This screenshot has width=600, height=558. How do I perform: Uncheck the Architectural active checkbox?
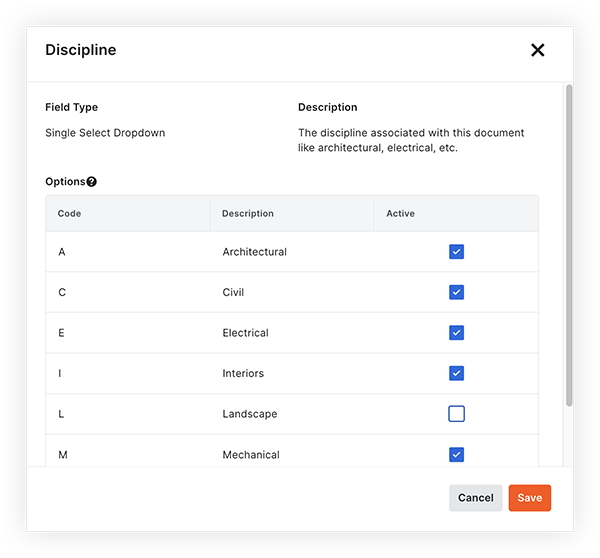[456, 252]
